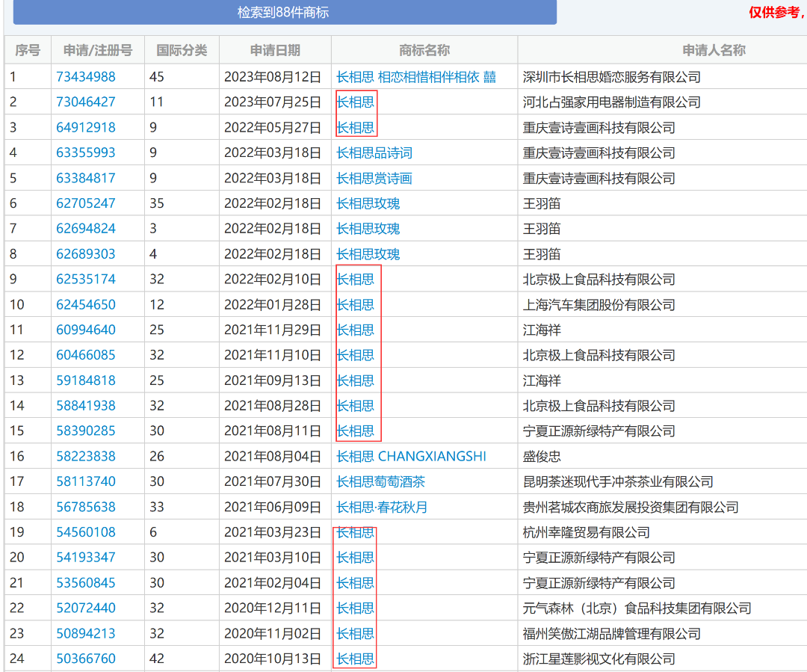Image resolution: width=807 pixels, height=672 pixels.
Task: Open registration number 53560845
Action: (85, 583)
